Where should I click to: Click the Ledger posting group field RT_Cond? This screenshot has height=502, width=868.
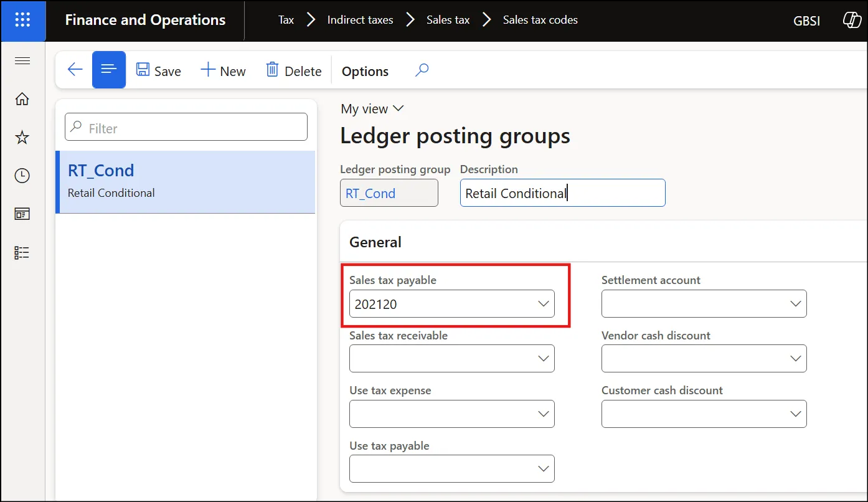click(x=389, y=193)
